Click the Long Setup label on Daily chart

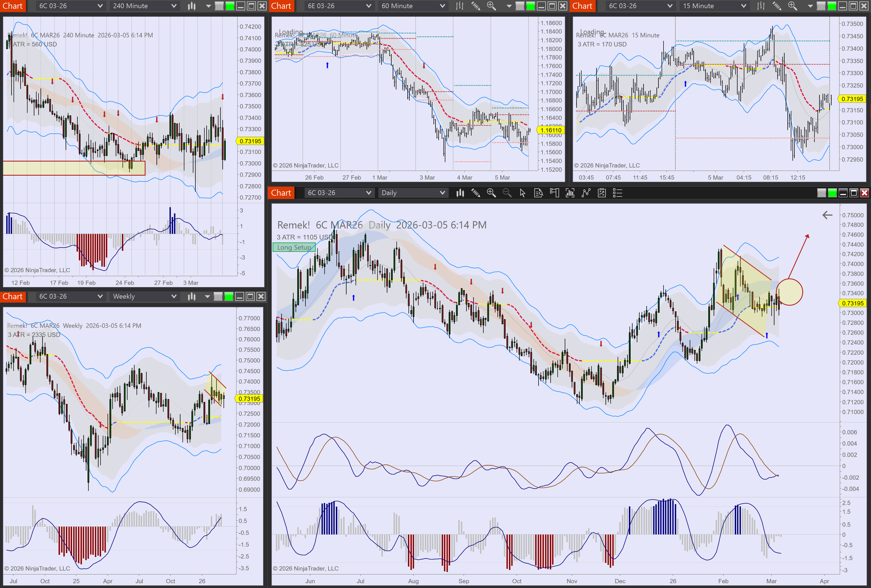coord(294,247)
